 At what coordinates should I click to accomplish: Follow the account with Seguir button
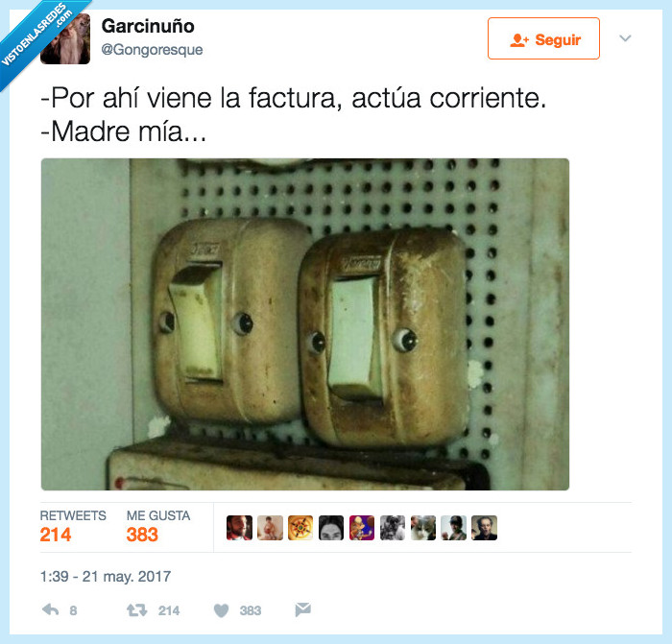point(543,38)
